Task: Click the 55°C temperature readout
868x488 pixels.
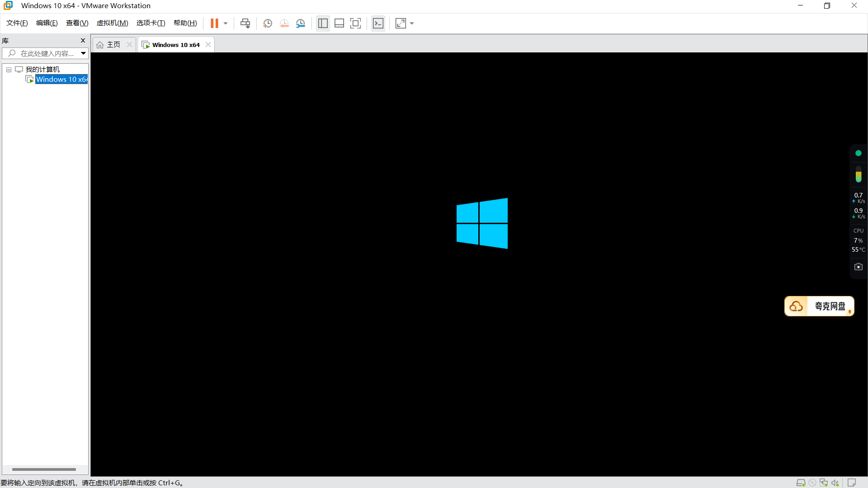Action: [x=859, y=249]
